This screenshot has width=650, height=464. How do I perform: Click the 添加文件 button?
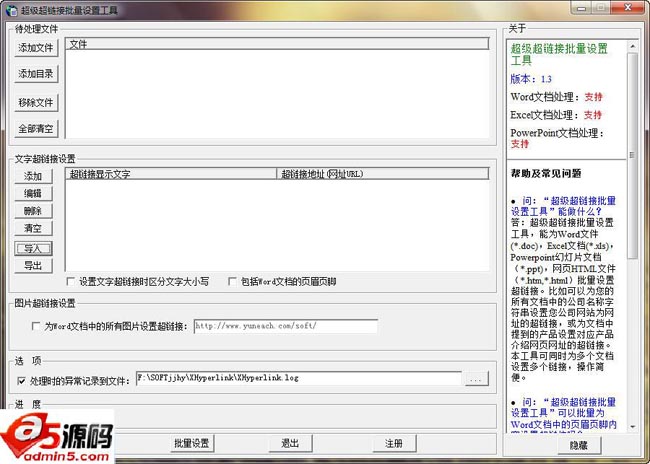(36, 48)
